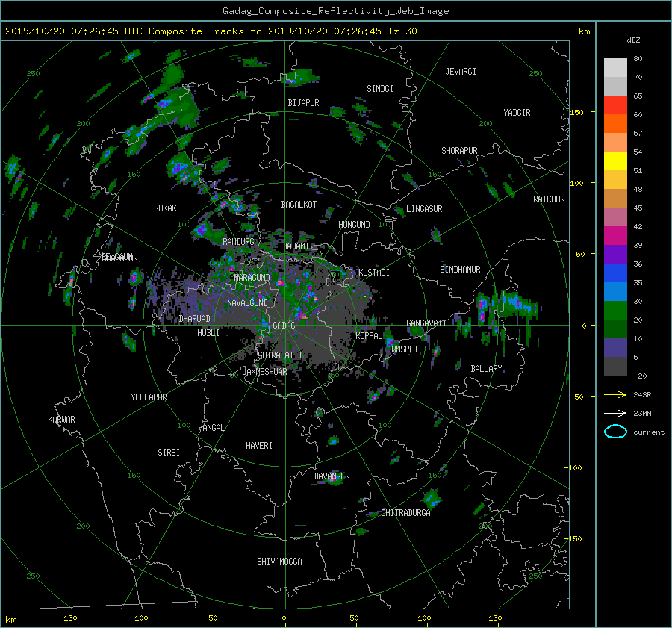Click the intense echo cell northeast of GADAG
The image size is (672, 628).
click(x=302, y=316)
